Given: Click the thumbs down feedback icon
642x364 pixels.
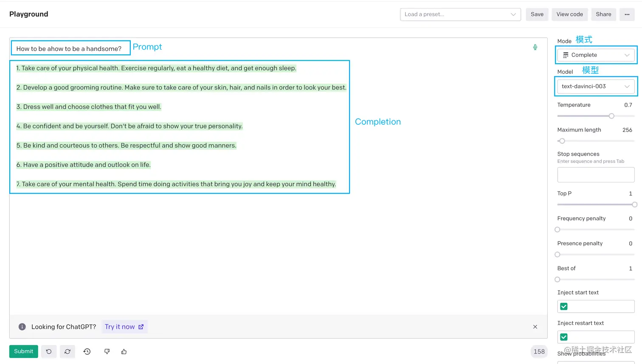Looking at the screenshot, I should (x=107, y=351).
